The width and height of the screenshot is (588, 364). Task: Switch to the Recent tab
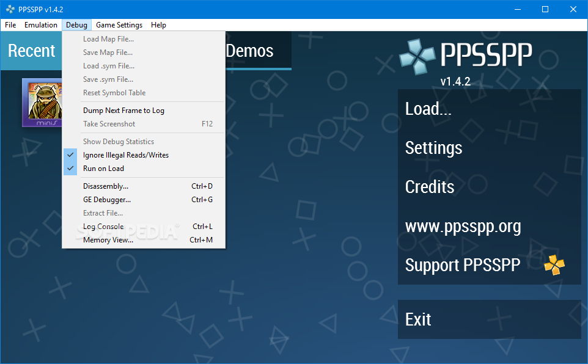32,51
